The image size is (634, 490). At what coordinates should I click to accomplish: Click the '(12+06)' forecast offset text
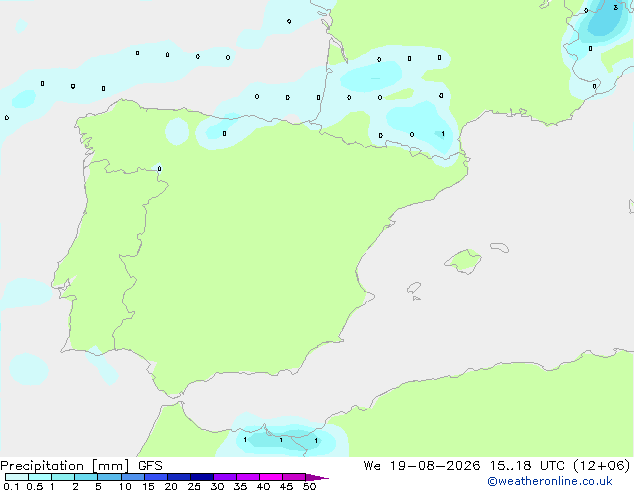[602, 466]
